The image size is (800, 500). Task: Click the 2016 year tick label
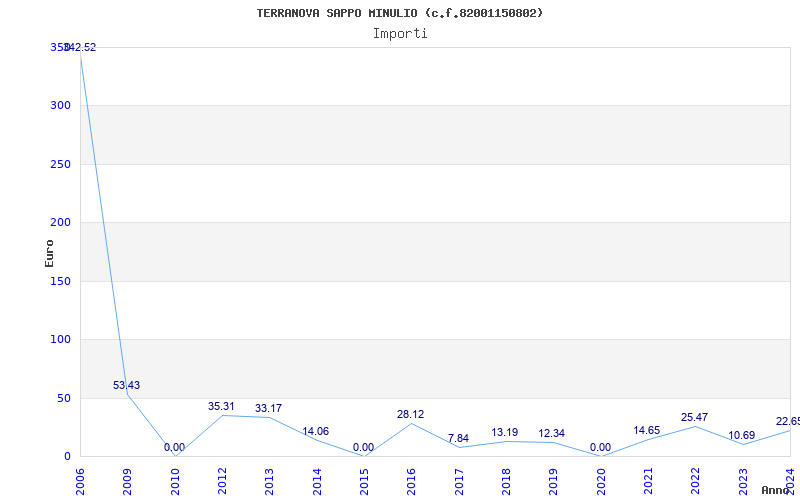point(411,482)
